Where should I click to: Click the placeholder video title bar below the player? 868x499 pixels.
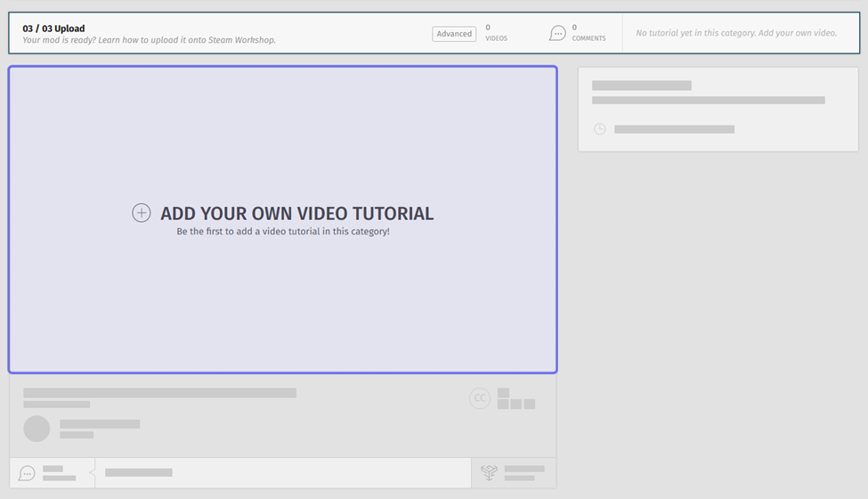[159, 393]
